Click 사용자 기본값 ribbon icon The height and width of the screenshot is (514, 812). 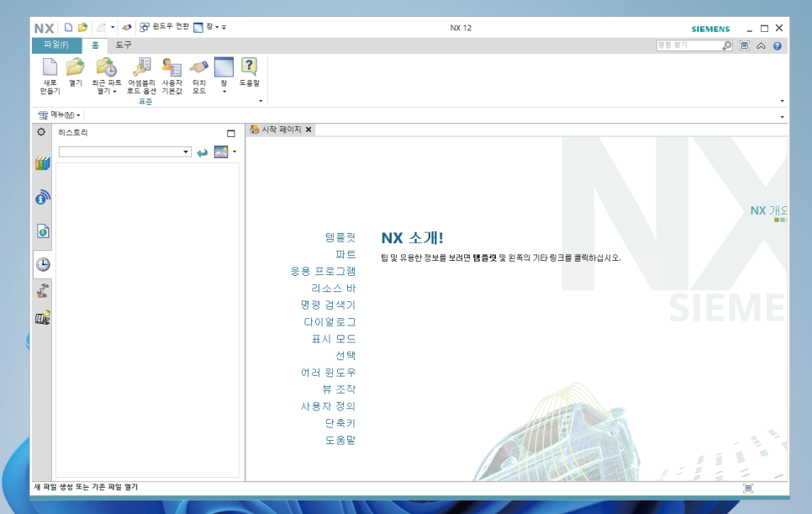click(172, 76)
